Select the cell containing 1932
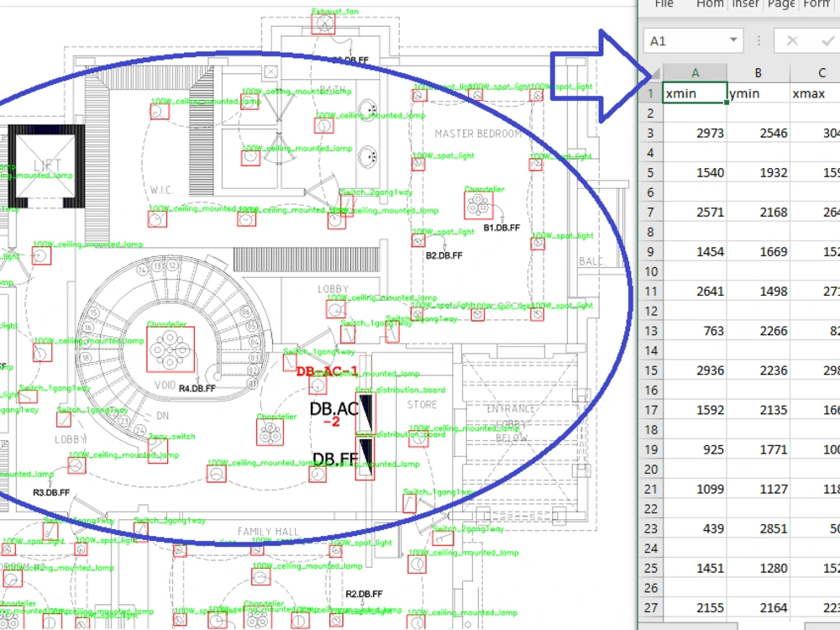This screenshot has width=840, height=630. click(x=758, y=172)
